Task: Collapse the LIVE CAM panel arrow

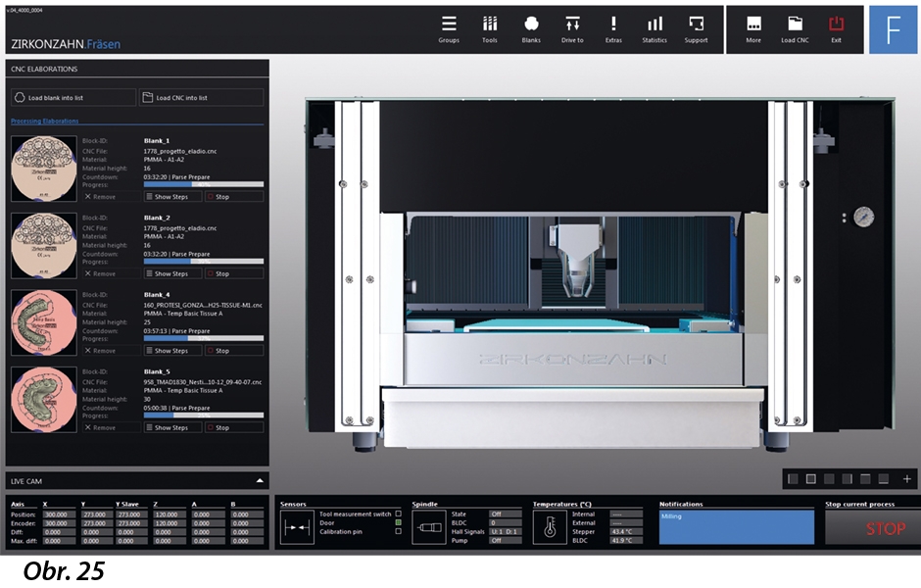Action: [x=260, y=480]
